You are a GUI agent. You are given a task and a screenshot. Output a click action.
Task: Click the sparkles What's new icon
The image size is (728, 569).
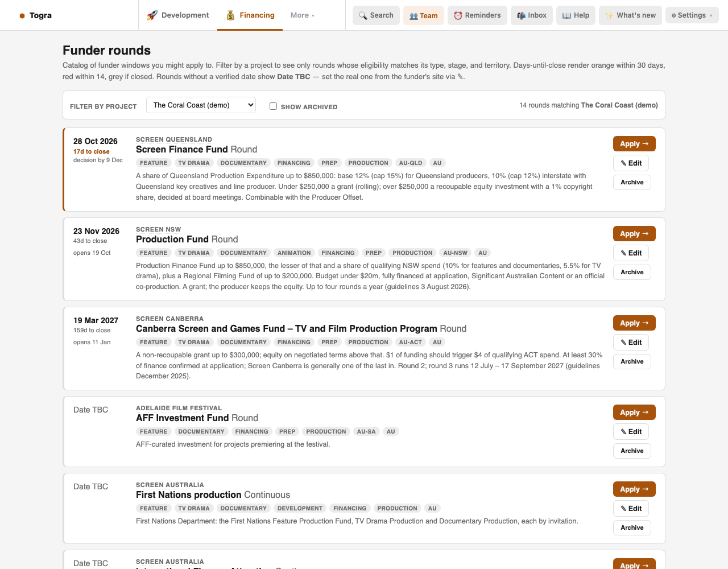[x=609, y=15]
